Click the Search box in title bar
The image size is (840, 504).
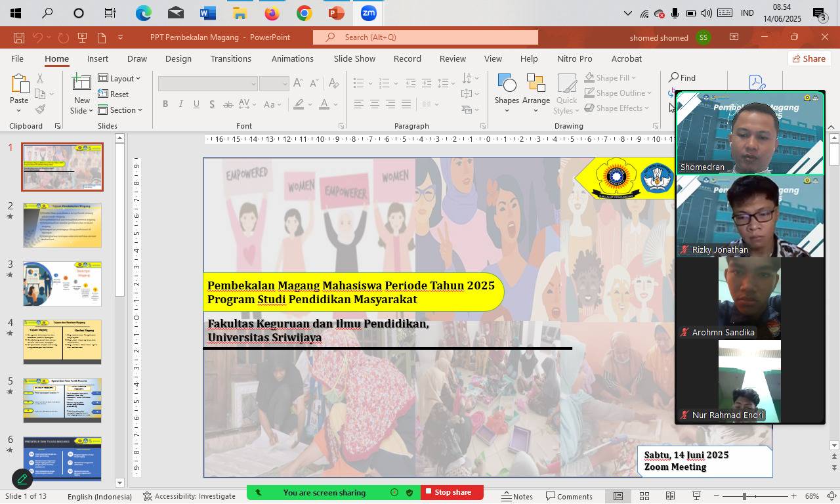point(425,37)
